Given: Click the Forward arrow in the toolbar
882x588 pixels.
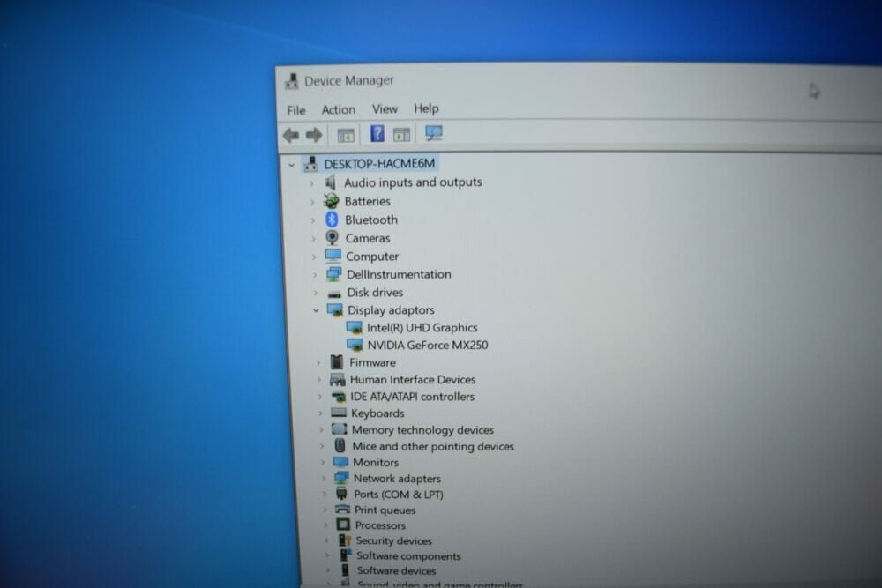Looking at the screenshot, I should 314,135.
